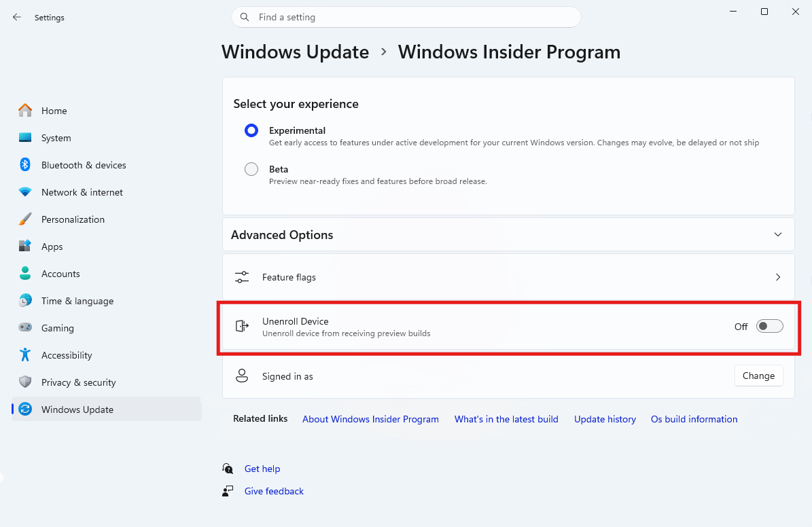Open Privacy & security settings
Viewport: 812px width, 527px height.
click(106, 382)
